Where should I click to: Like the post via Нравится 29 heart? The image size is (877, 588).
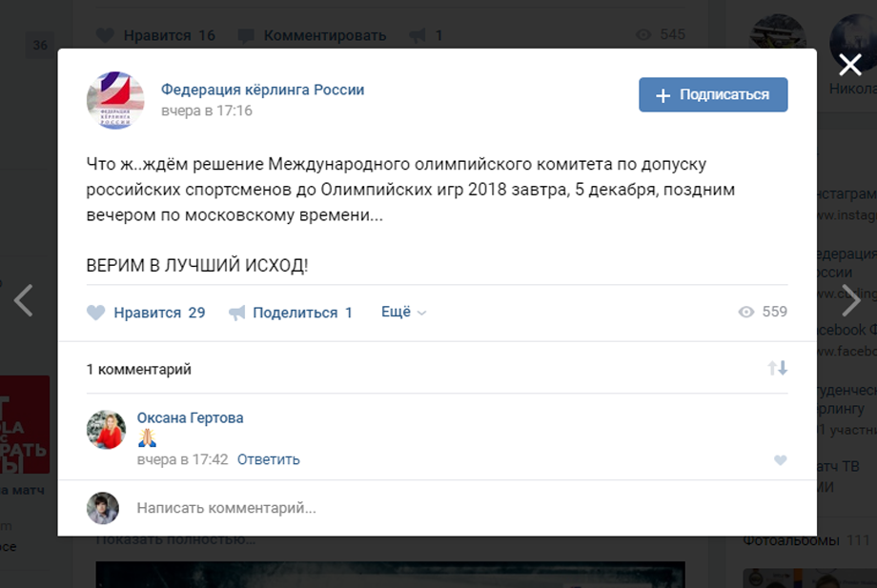pyautogui.click(x=146, y=313)
